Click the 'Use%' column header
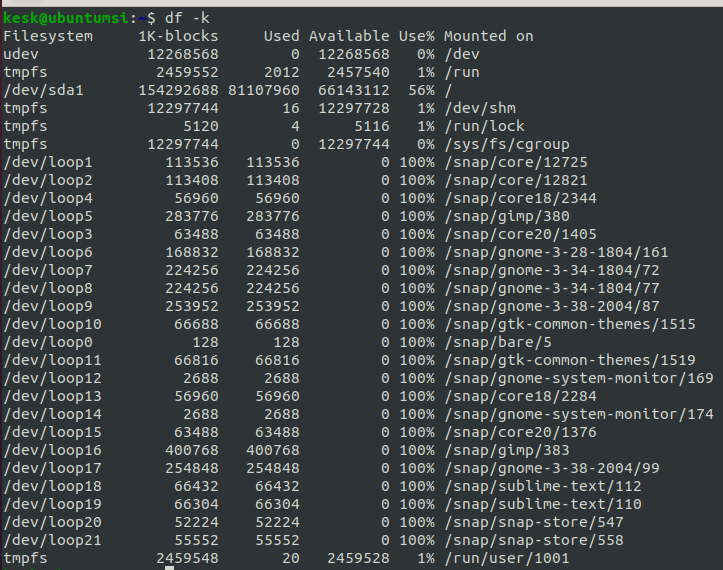The height and width of the screenshot is (570, 723). pyautogui.click(x=417, y=36)
